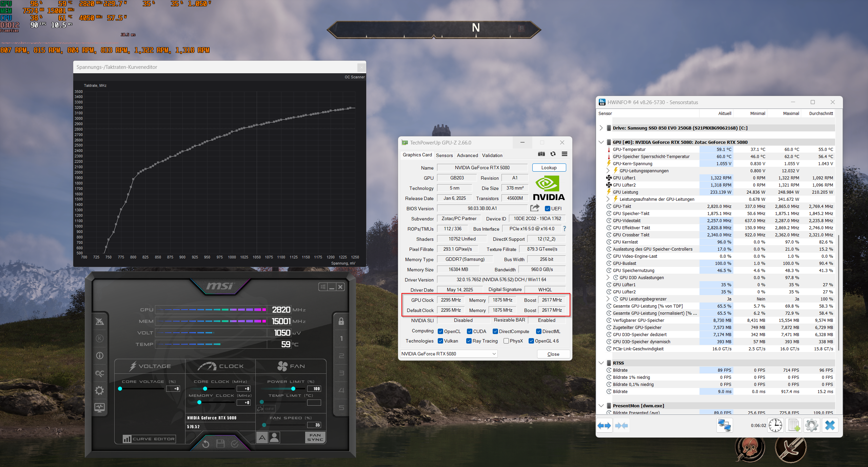Click the GPU-Z screenshot camera icon
This screenshot has width=868, height=467.
[541, 154]
